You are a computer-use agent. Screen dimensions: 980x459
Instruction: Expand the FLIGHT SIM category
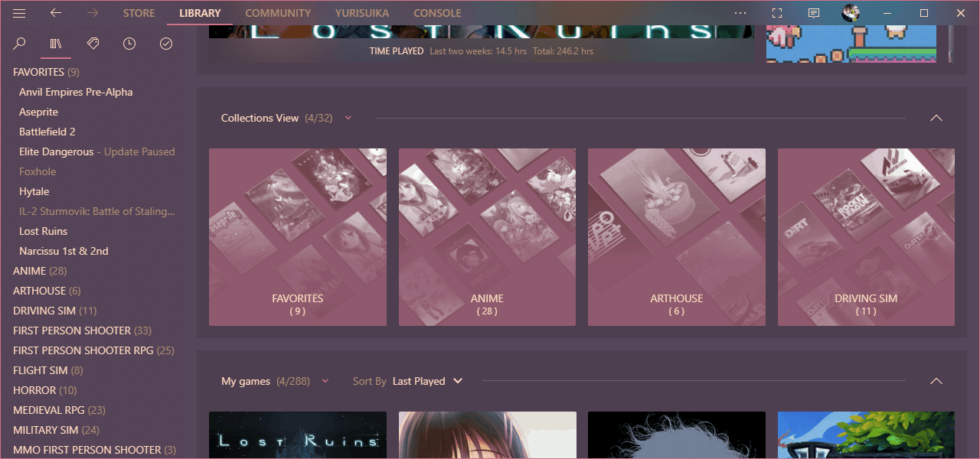point(48,370)
